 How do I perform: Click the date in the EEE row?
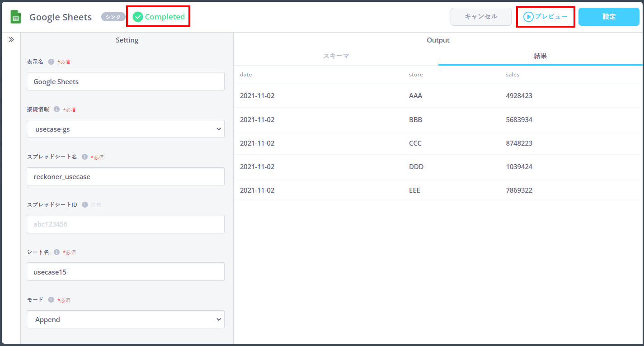(257, 190)
